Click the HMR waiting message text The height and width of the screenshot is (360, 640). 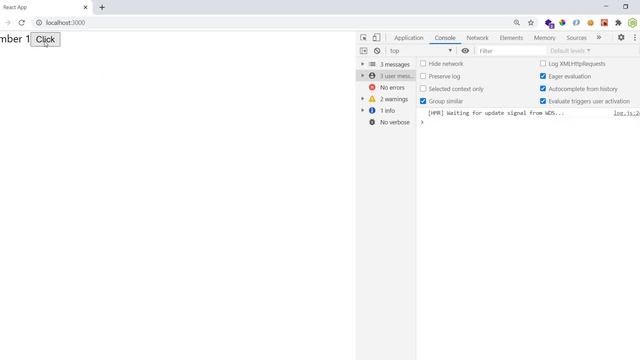coord(496,113)
